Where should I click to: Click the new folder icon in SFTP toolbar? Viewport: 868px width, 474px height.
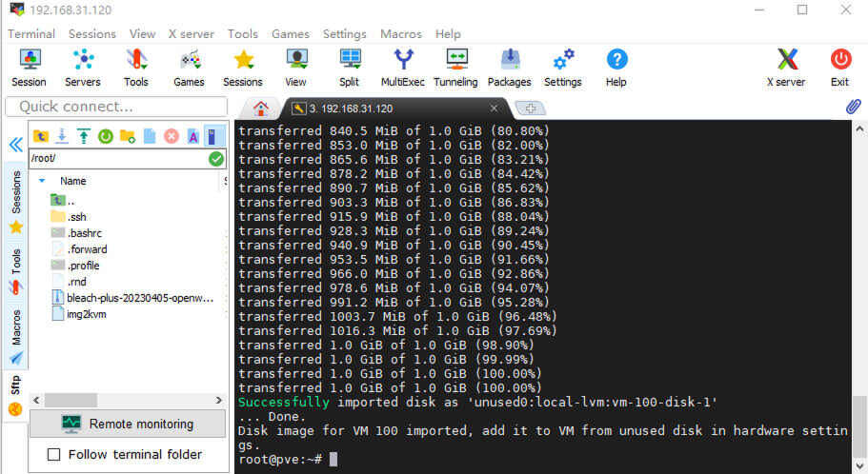[x=127, y=136]
